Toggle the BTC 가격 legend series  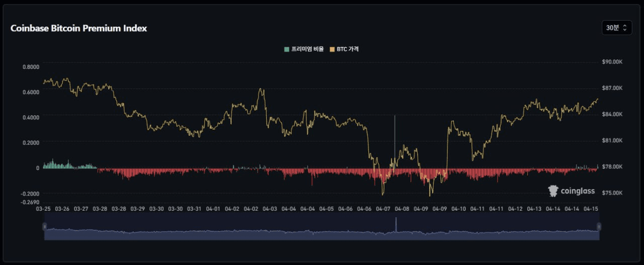click(x=344, y=49)
